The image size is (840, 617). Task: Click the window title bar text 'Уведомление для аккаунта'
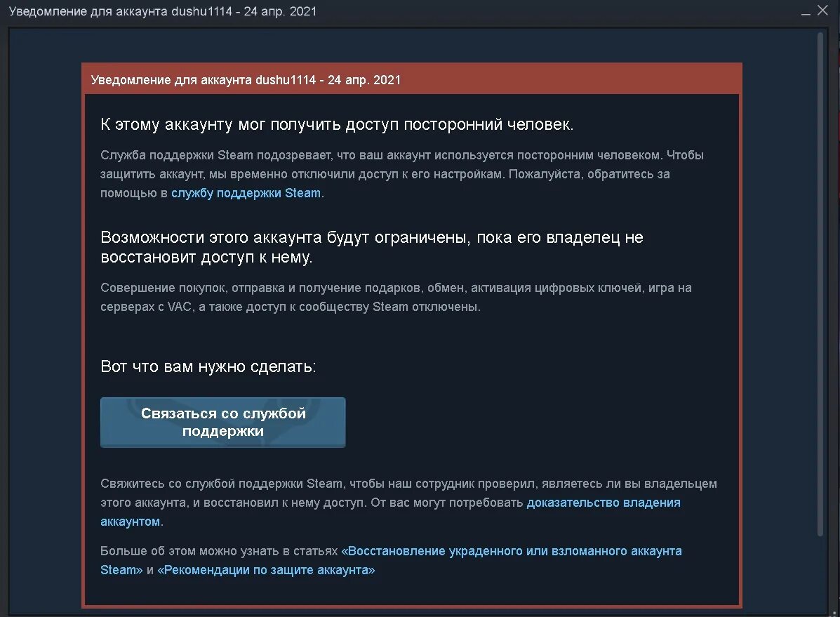click(163, 11)
